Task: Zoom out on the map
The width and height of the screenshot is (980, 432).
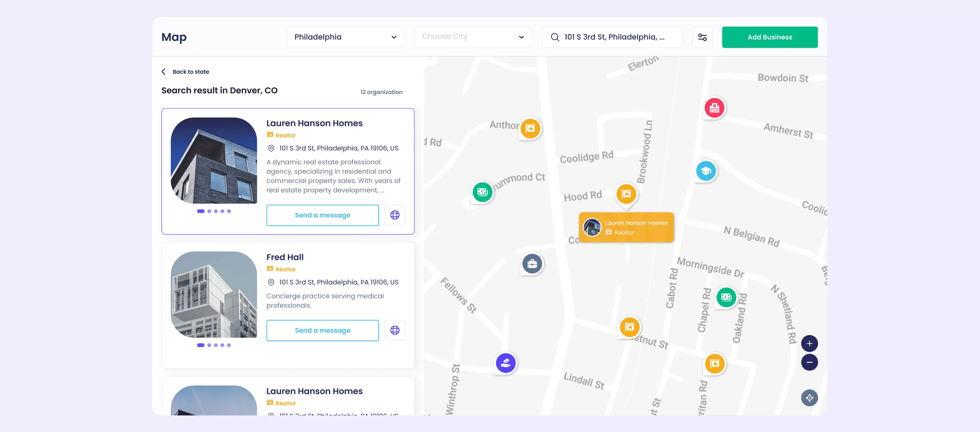Action: (x=809, y=363)
